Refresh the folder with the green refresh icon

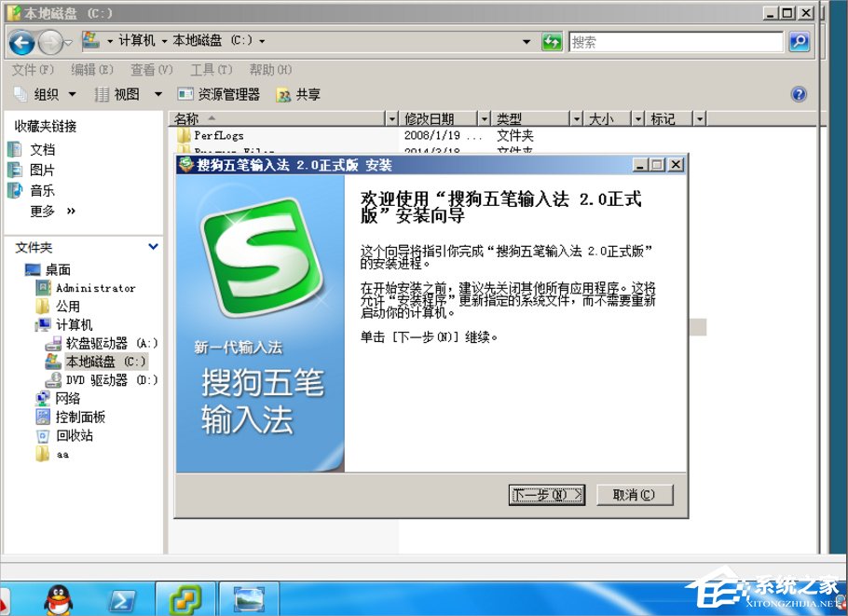[553, 41]
